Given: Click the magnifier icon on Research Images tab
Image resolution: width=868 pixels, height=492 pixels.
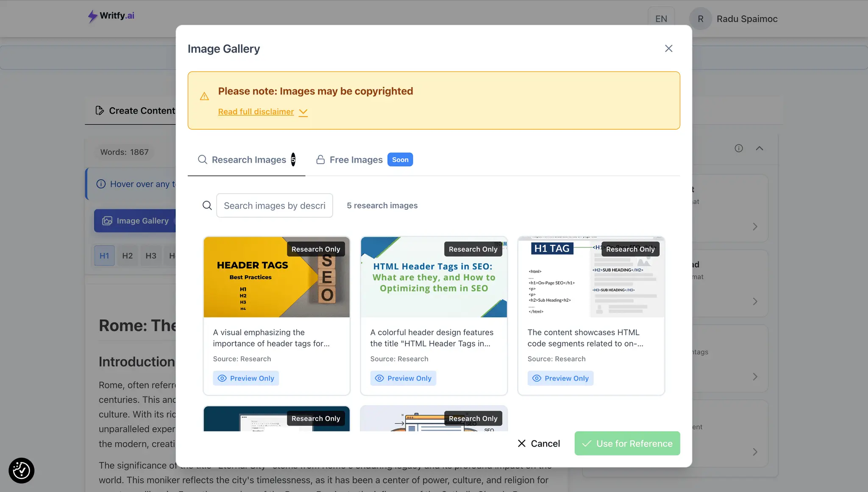Looking at the screenshot, I should click(203, 159).
